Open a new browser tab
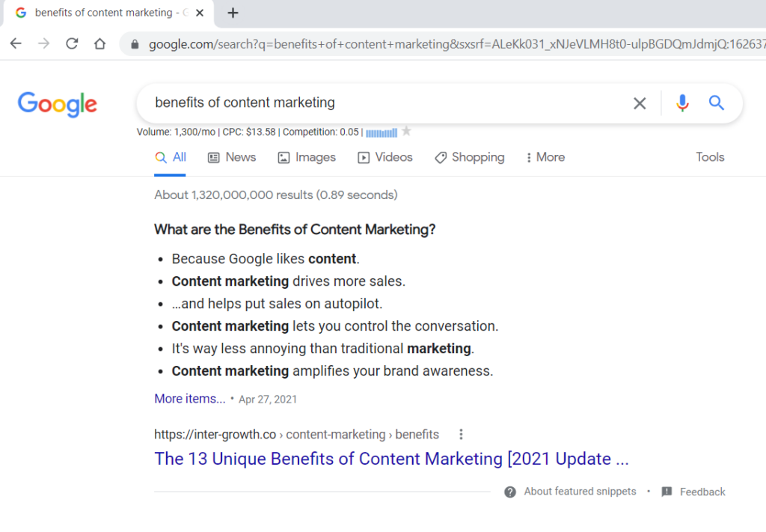The width and height of the screenshot is (766, 532). click(x=233, y=13)
